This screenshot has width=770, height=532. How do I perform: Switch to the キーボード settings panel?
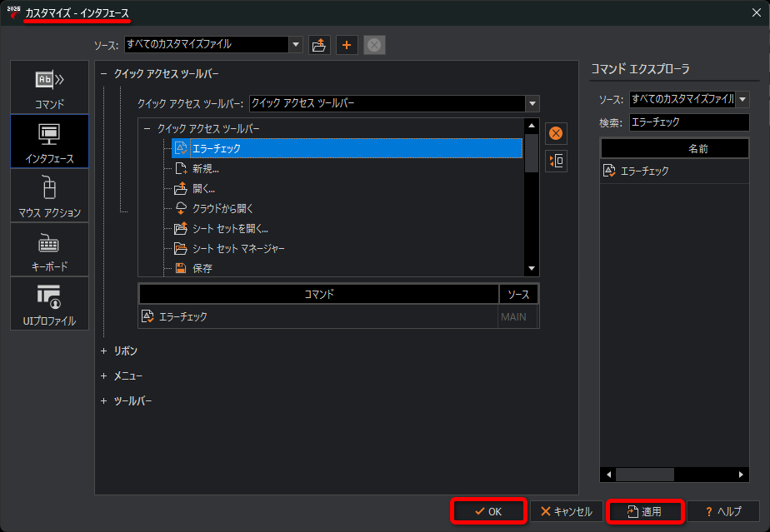click(49, 250)
